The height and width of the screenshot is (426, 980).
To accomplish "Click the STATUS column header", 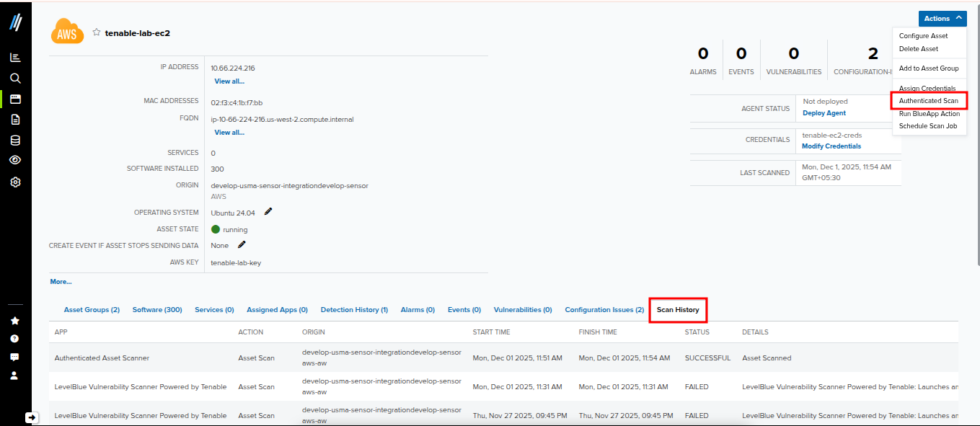I will (x=697, y=332).
